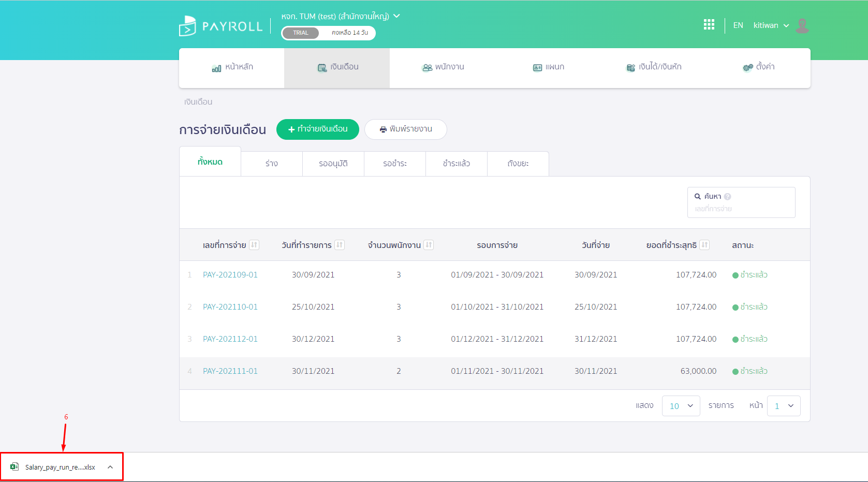Screen dimensions: 868x482
Task: Open the company name dropdown หจก. TUM
Action: 339,16
